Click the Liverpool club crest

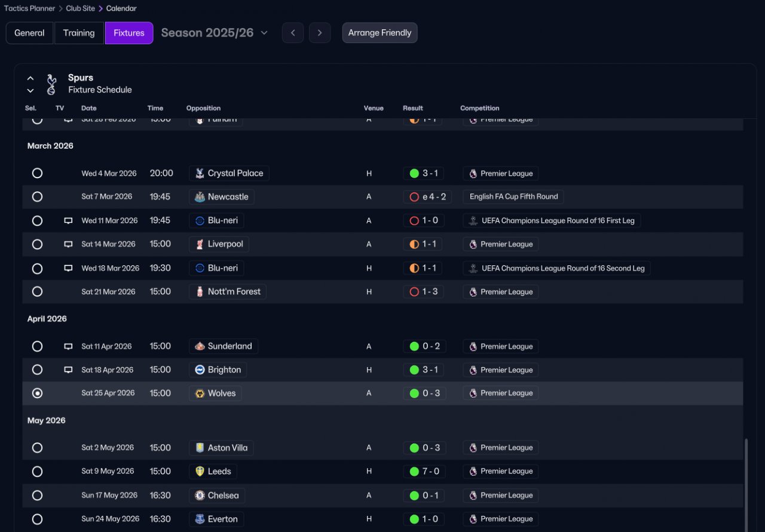pos(200,244)
